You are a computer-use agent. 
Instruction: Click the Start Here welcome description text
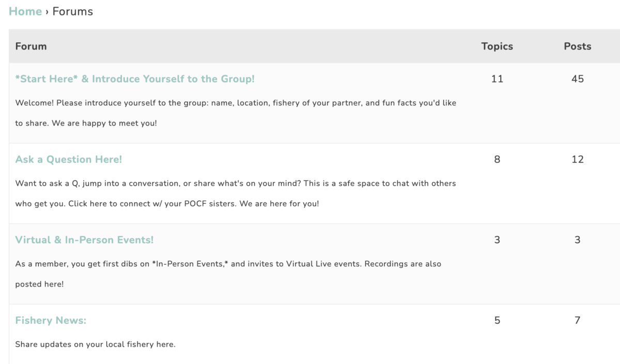pos(235,103)
